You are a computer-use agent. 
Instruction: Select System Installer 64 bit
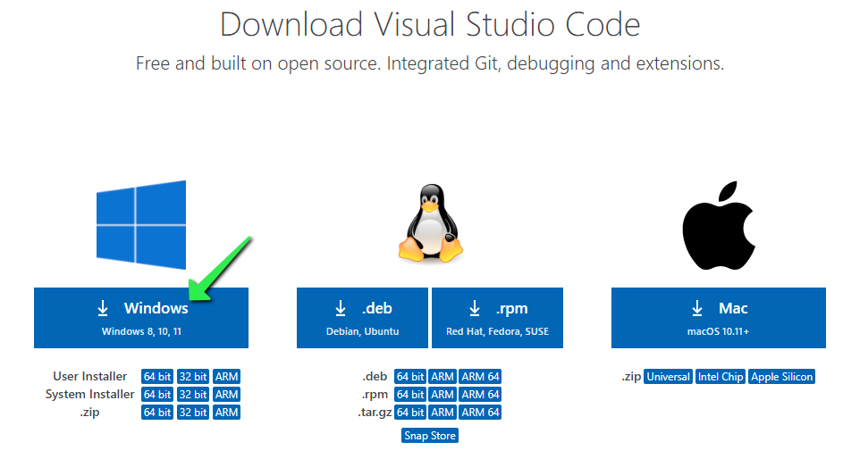tap(157, 395)
